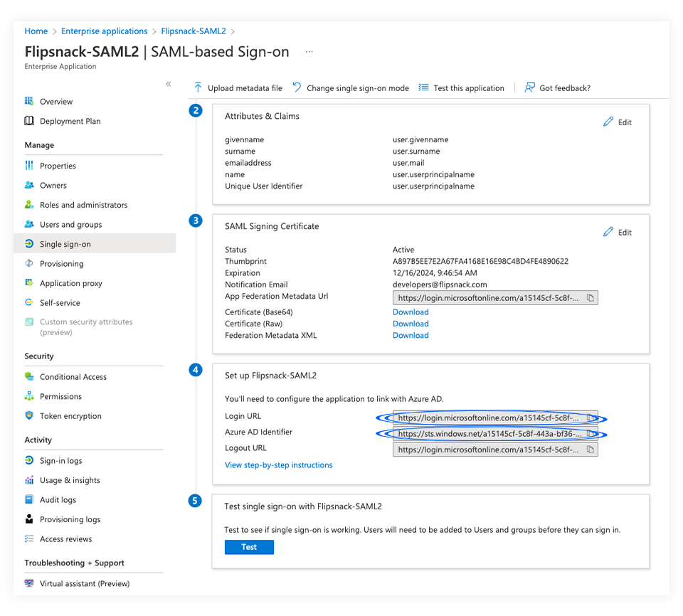Go to the Home breadcrumb
Viewport: 683px width, 616px height.
click(x=36, y=31)
